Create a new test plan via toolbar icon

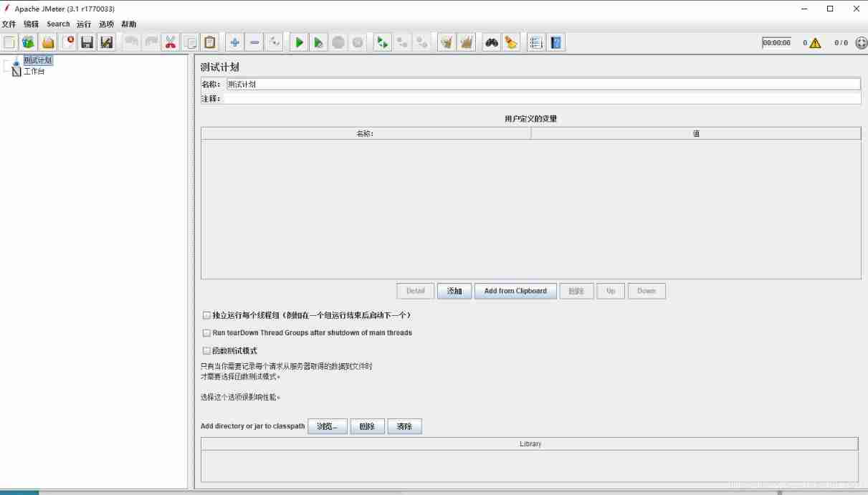pos(9,42)
